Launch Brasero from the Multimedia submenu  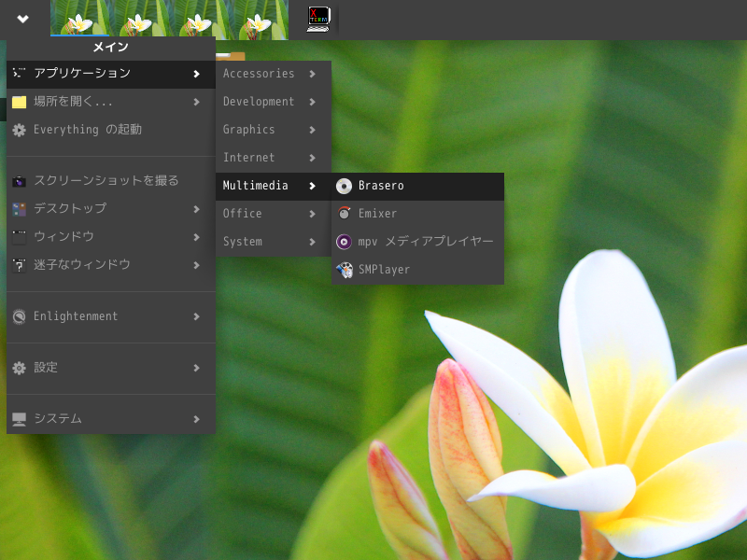417,186
